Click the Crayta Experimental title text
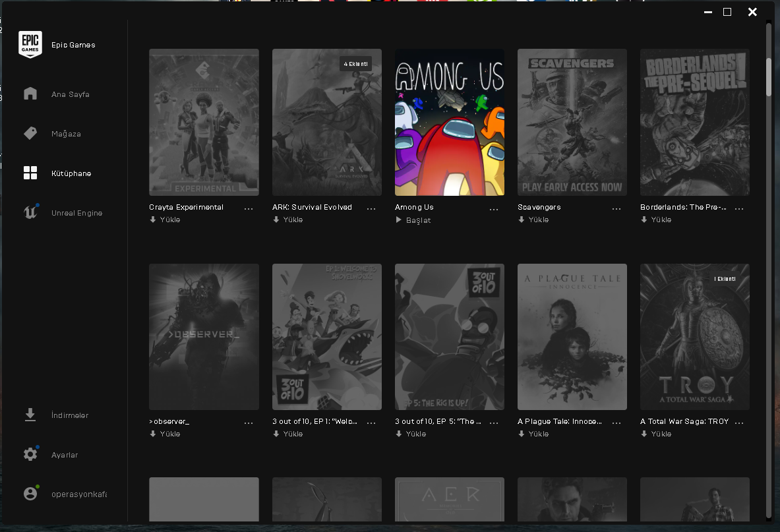Viewport: 780px width, 532px height. [x=186, y=208]
